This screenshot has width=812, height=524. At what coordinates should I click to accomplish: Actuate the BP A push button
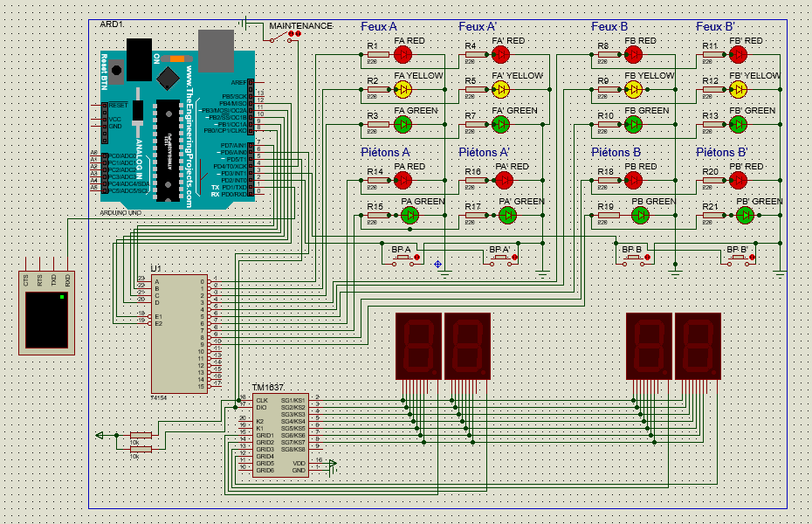click(x=403, y=259)
